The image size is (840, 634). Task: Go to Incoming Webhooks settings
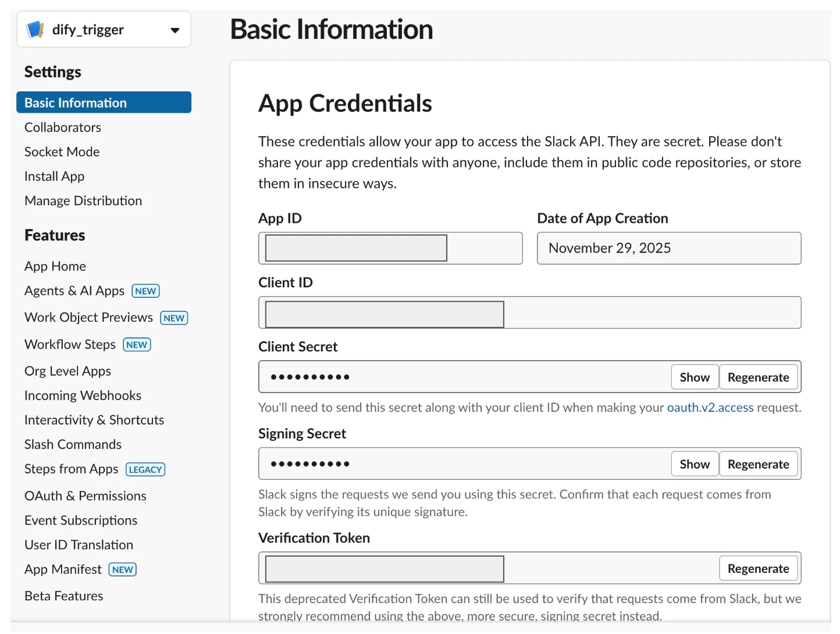point(83,396)
